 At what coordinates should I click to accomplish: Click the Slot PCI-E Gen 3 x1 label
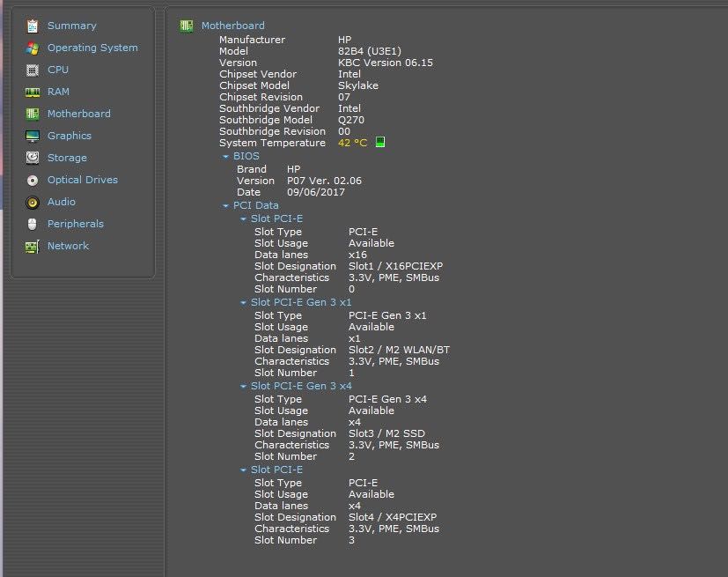(301, 302)
